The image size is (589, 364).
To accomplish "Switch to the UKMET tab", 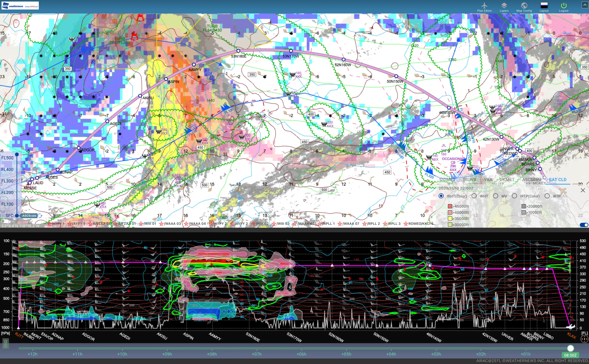I will point(507,180).
